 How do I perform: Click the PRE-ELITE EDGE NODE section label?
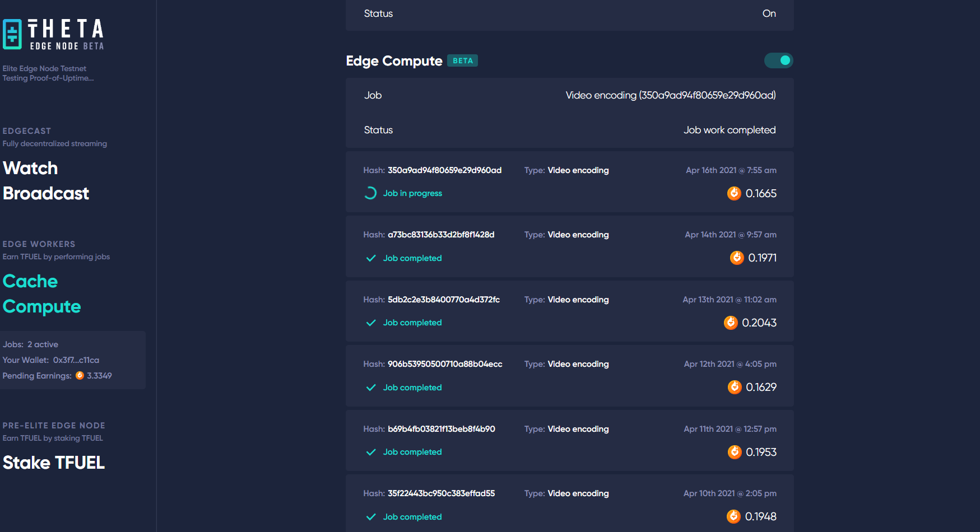click(x=54, y=426)
